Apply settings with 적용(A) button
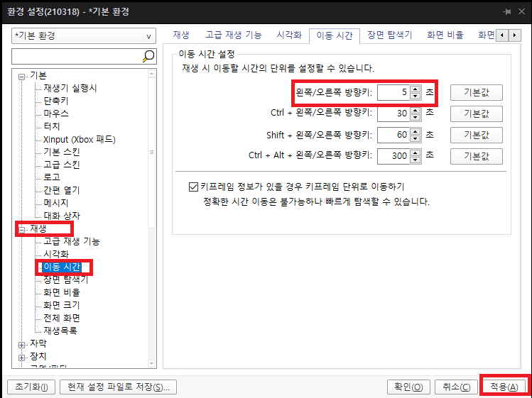 coord(504,387)
